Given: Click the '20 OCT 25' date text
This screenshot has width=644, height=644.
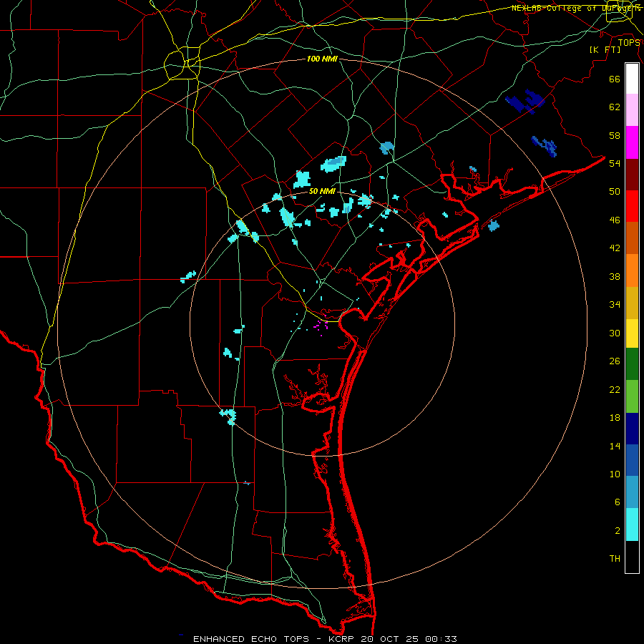Looking at the screenshot, I should pyautogui.click(x=389, y=639).
